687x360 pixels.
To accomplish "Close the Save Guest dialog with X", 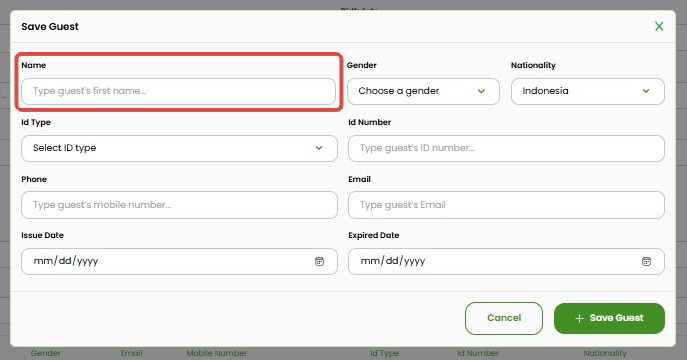I will [659, 26].
